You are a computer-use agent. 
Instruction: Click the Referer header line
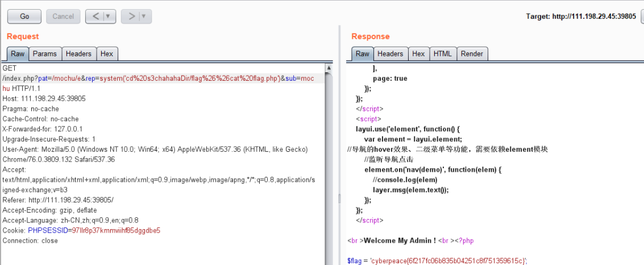pyautogui.click(x=58, y=200)
